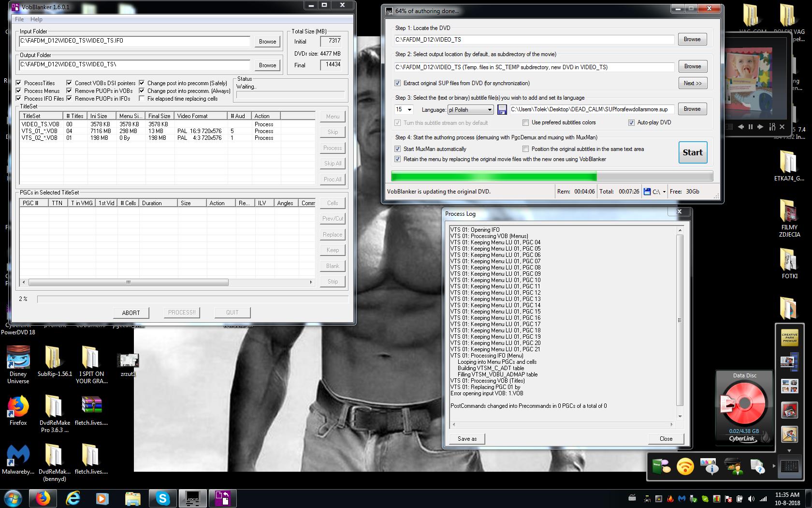Open the C:\ drive selection dropdown
Screen dimensions: 812x508
tap(664, 192)
